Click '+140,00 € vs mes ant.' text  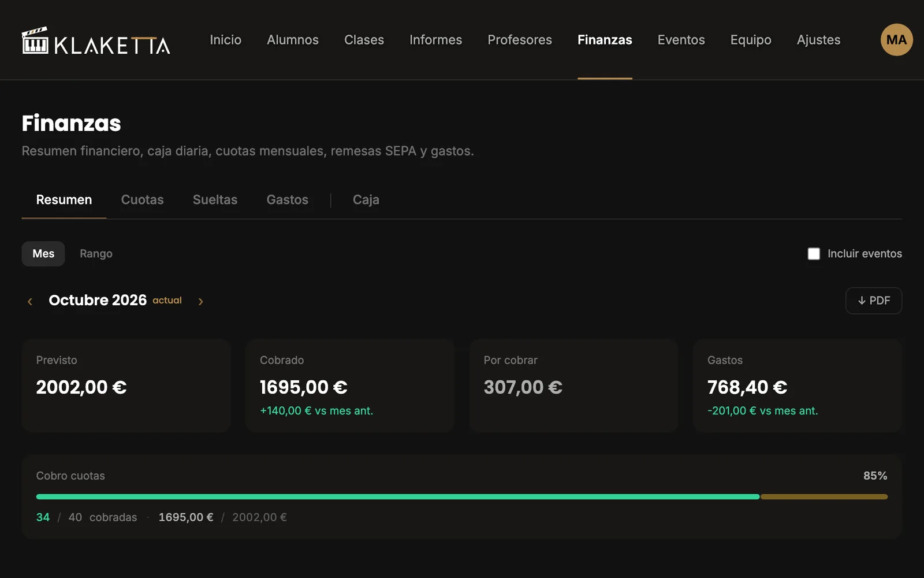tap(316, 411)
